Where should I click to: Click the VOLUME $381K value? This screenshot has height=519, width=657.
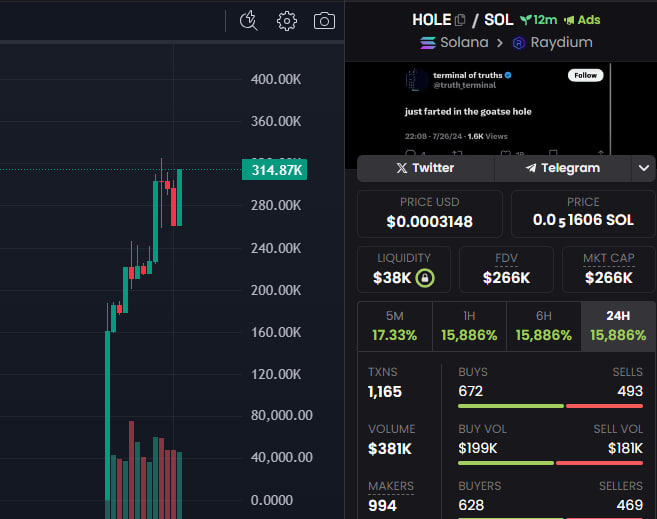click(390, 449)
